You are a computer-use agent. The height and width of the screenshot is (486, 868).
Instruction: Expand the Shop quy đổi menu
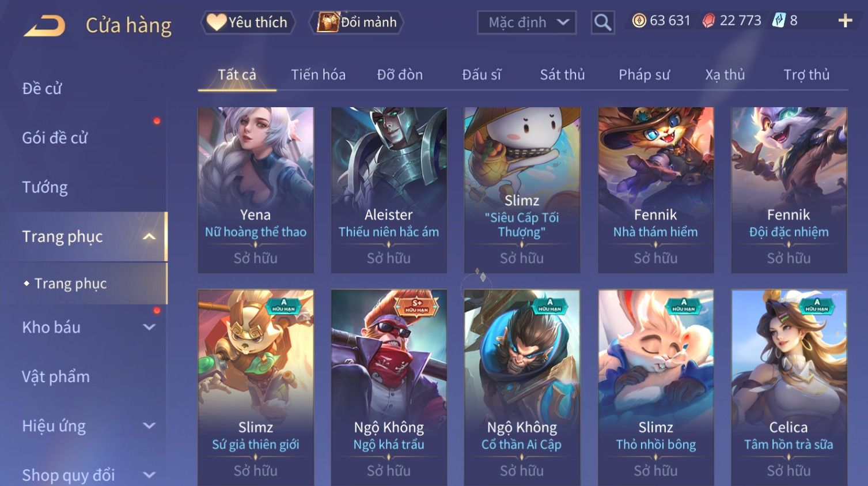click(149, 475)
